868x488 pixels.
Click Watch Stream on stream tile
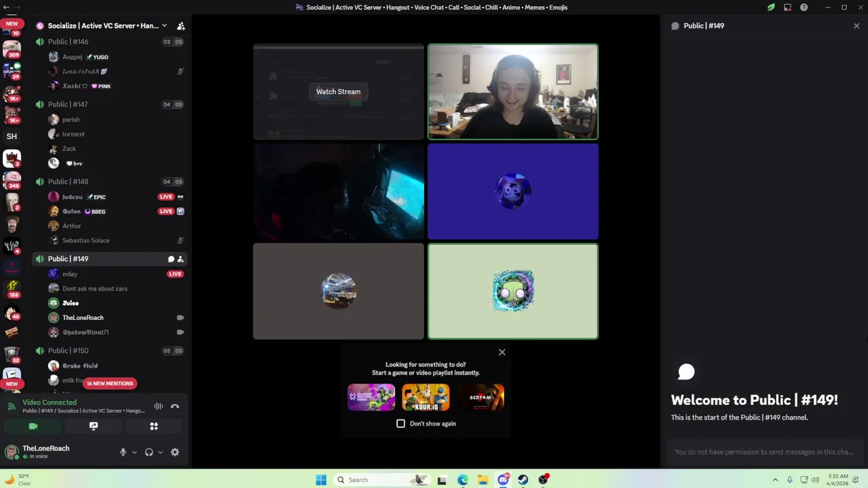pos(338,91)
